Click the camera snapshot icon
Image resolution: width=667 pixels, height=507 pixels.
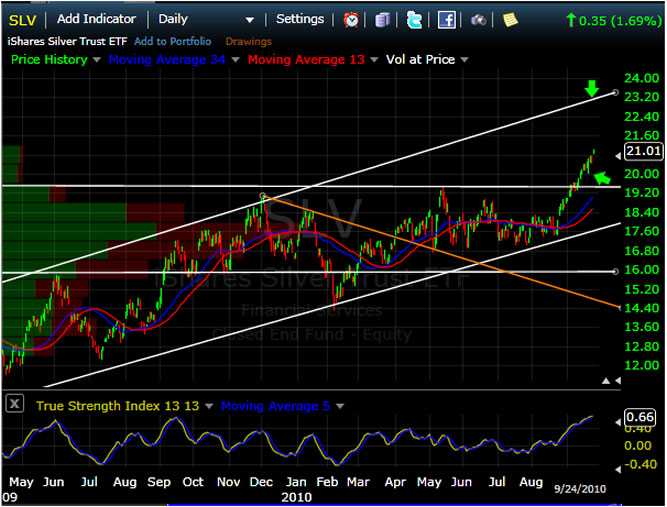[x=479, y=19]
